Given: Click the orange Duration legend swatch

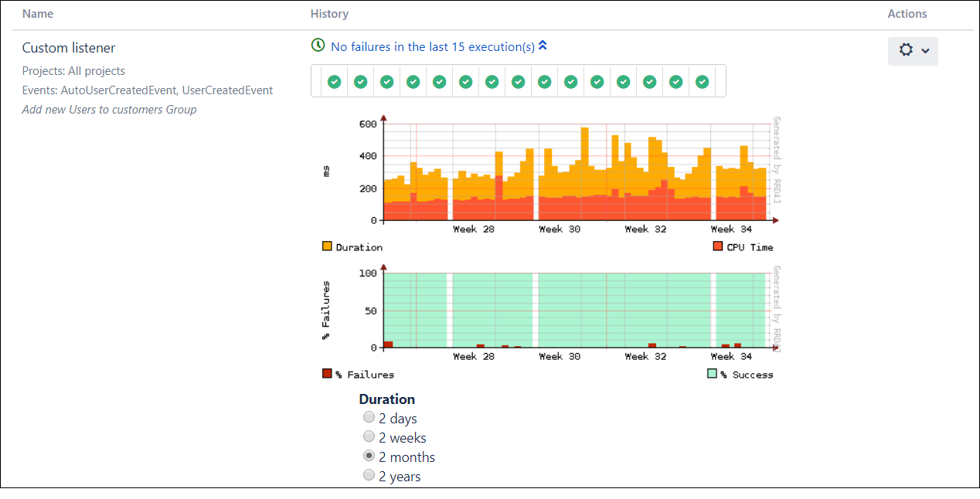Looking at the screenshot, I should pyautogui.click(x=325, y=245).
